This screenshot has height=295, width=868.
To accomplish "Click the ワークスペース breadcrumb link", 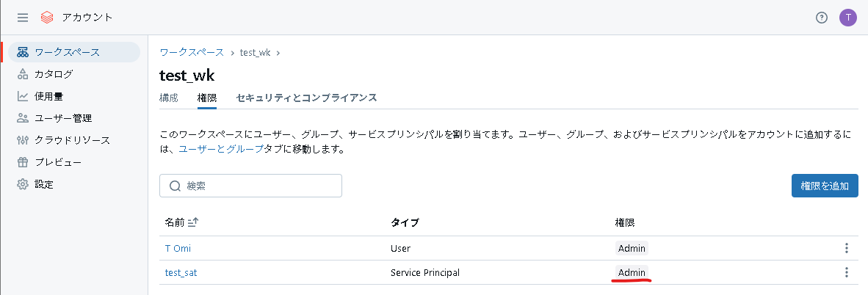I will coord(192,52).
